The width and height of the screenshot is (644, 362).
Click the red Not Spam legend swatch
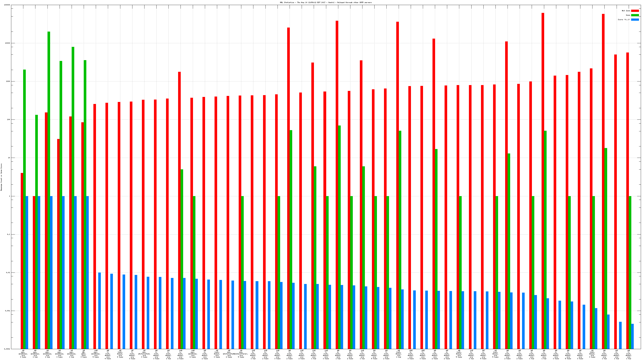tap(635, 11)
